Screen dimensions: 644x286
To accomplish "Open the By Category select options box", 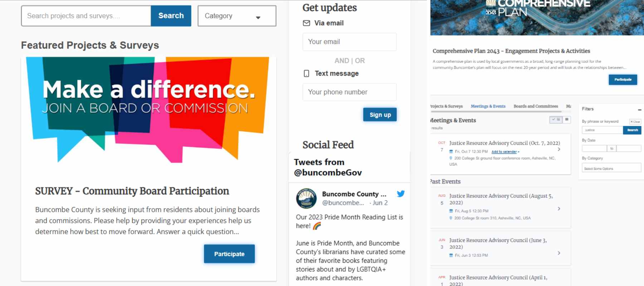I will click(x=611, y=168).
